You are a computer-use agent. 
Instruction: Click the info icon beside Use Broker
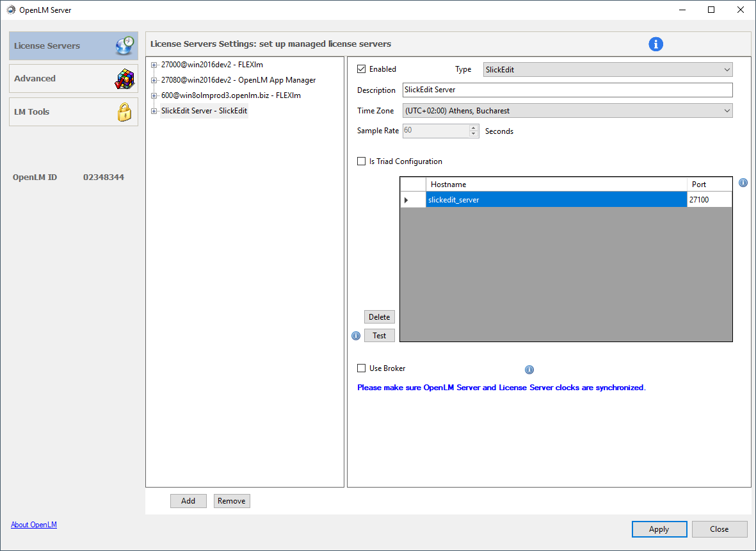pyautogui.click(x=529, y=369)
